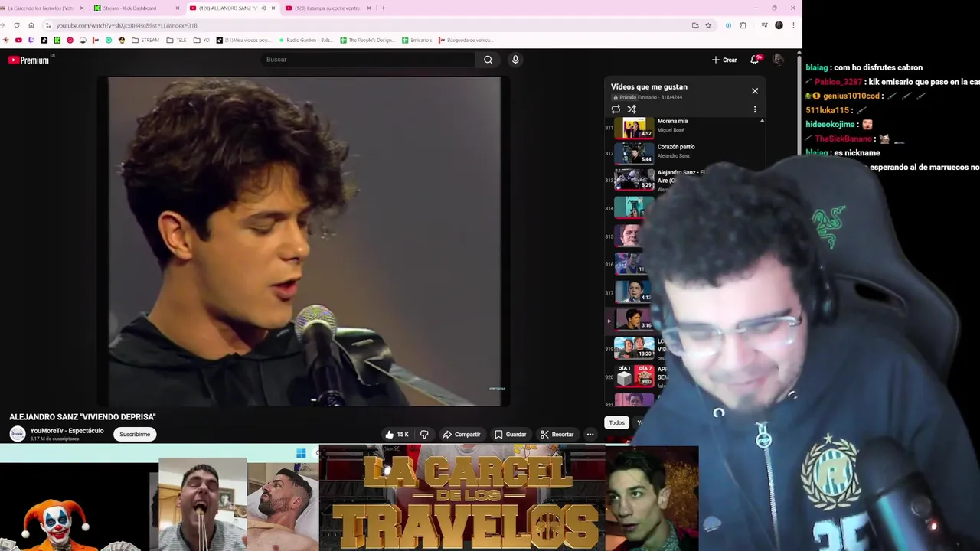Open the YO bookmarks folder

tap(201, 40)
